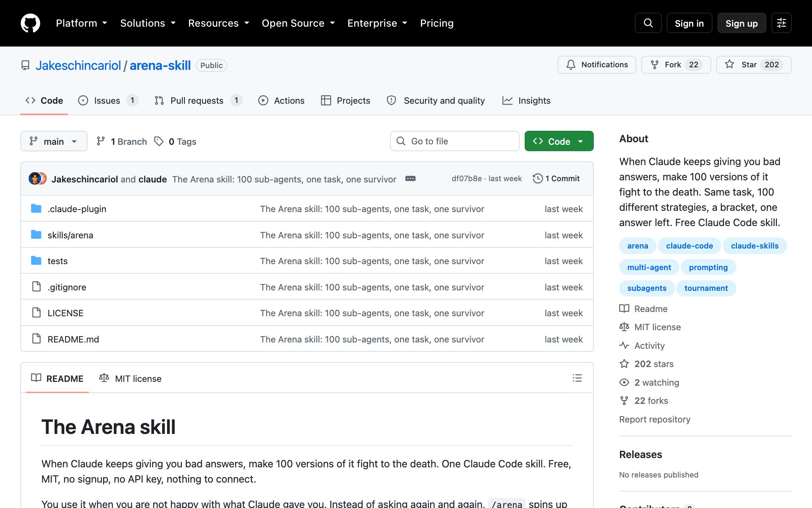Click the fork icon beside 22 forks
The image size is (812, 508).
click(x=624, y=400)
